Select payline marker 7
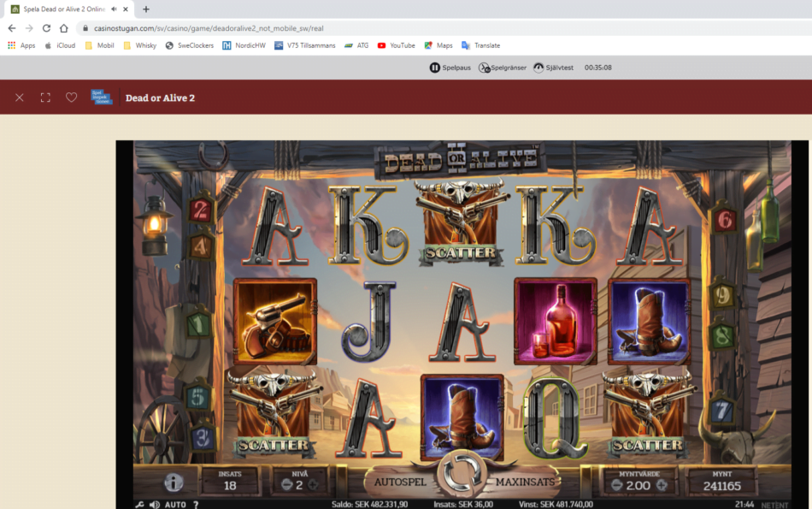 point(721,411)
